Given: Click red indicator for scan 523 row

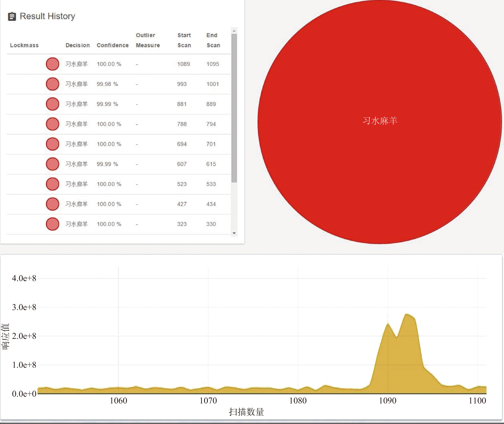Looking at the screenshot, I should click(52, 184).
